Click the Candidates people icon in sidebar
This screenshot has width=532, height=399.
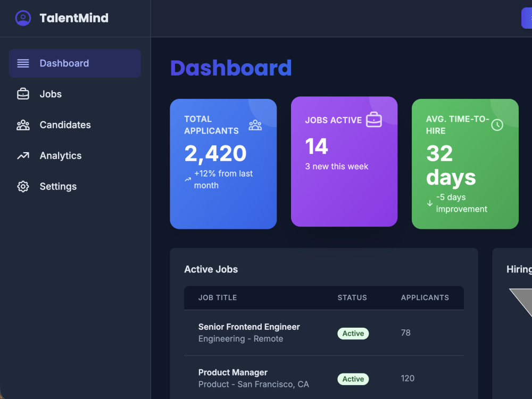(23, 125)
